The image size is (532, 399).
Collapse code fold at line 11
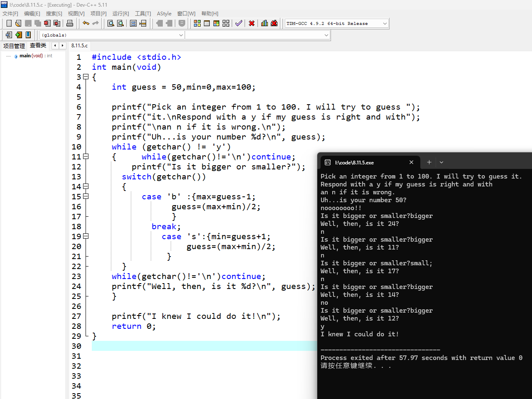click(86, 157)
